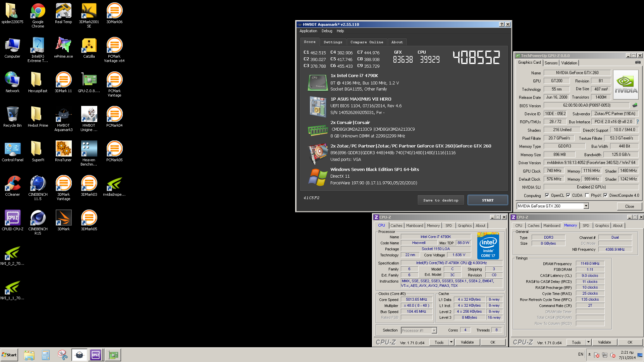Open Calculator taskbar icon
Image resolution: width=644 pixels, height=362 pixels.
pyautogui.click(x=46, y=355)
